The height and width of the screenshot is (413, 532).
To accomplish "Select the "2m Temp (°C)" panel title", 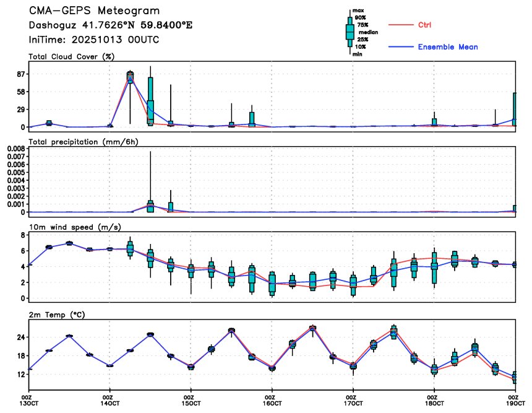I will point(58,315).
